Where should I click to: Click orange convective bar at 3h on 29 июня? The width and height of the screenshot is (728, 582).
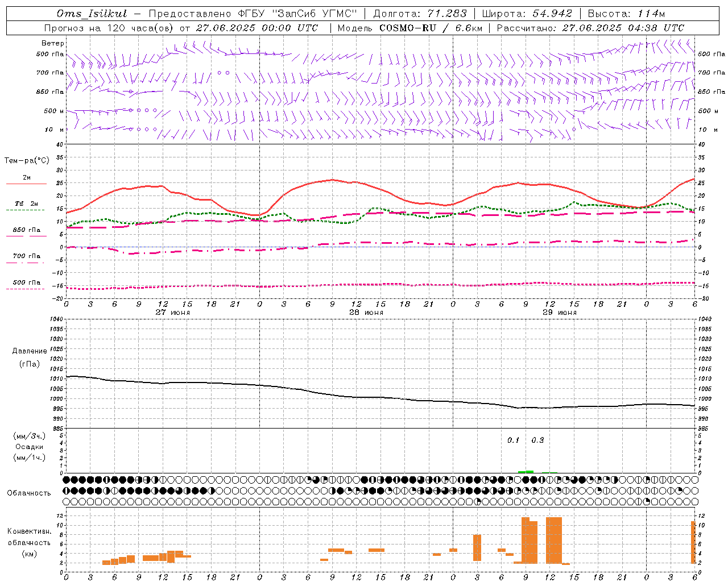coord(477,548)
